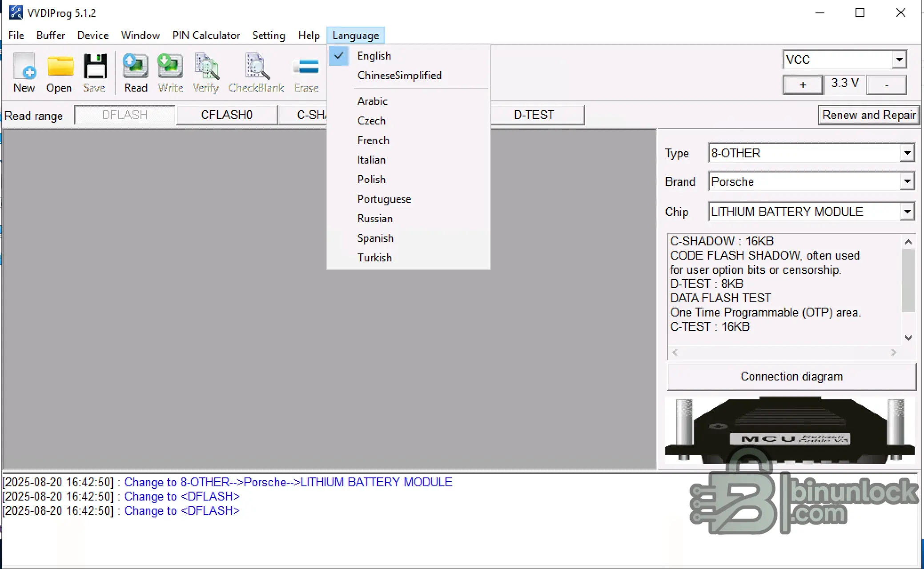Image resolution: width=924 pixels, height=569 pixels.
Task: Click the Open folder icon
Action: click(60, 67)
